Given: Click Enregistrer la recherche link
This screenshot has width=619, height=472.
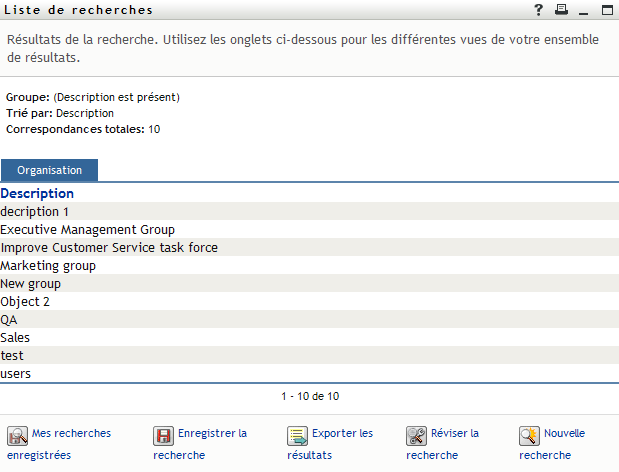Looking at the screenshot, I should [x=212, y=434].
